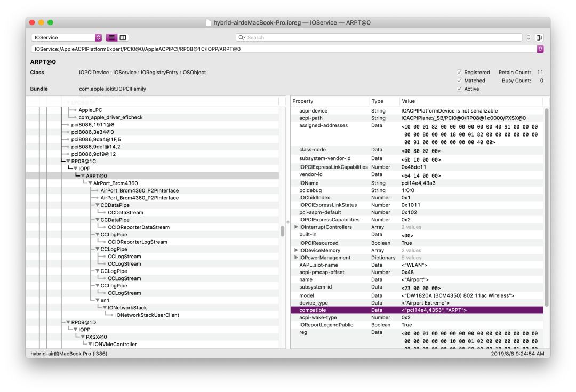This screenshot has width=576, height=392.
Task: Collapse the RP09@1D tree node
Action: pyautogui.click(x=68, y=322)
